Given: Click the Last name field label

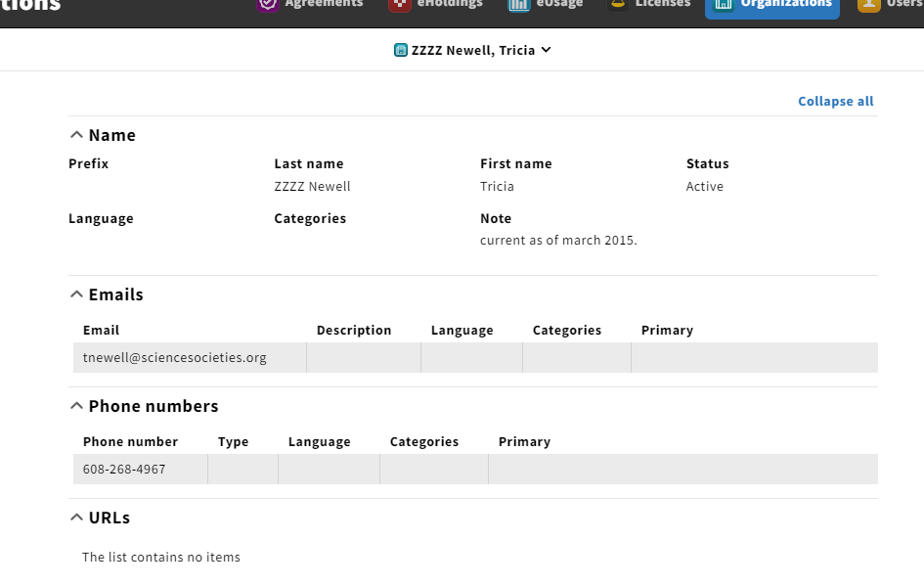Looking at the screenshot, I should [308, 164].
